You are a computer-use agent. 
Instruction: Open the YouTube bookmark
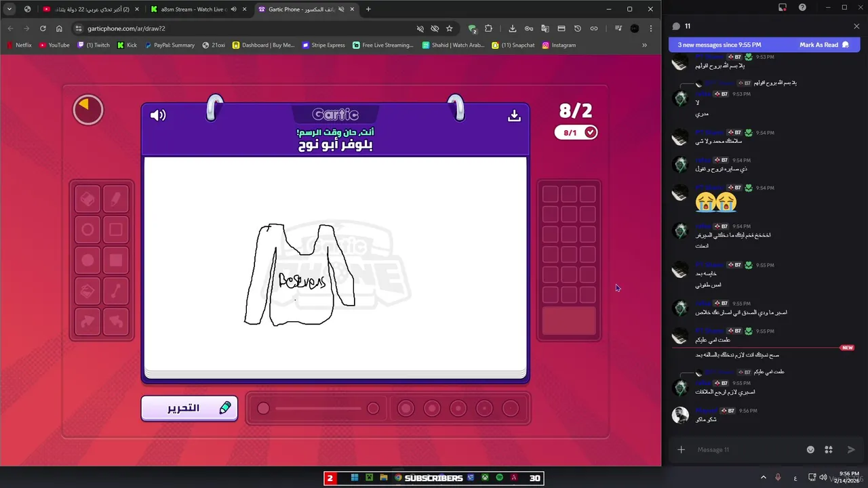[54, 45]
